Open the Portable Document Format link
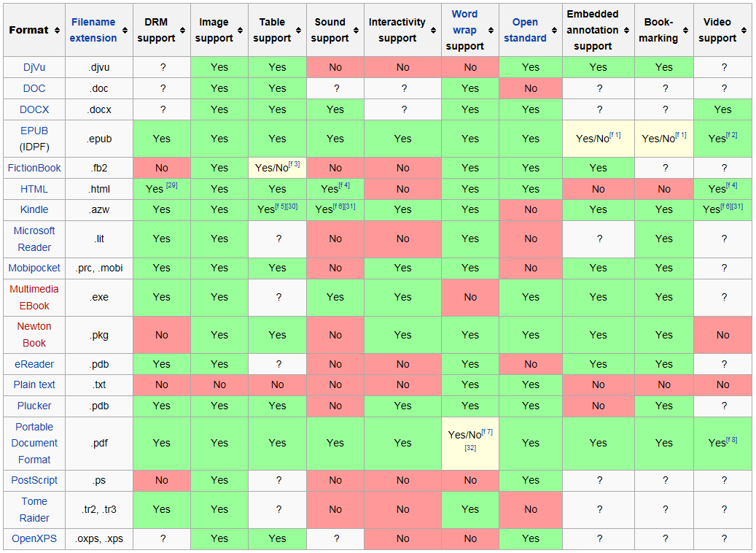 click(34, 443)
